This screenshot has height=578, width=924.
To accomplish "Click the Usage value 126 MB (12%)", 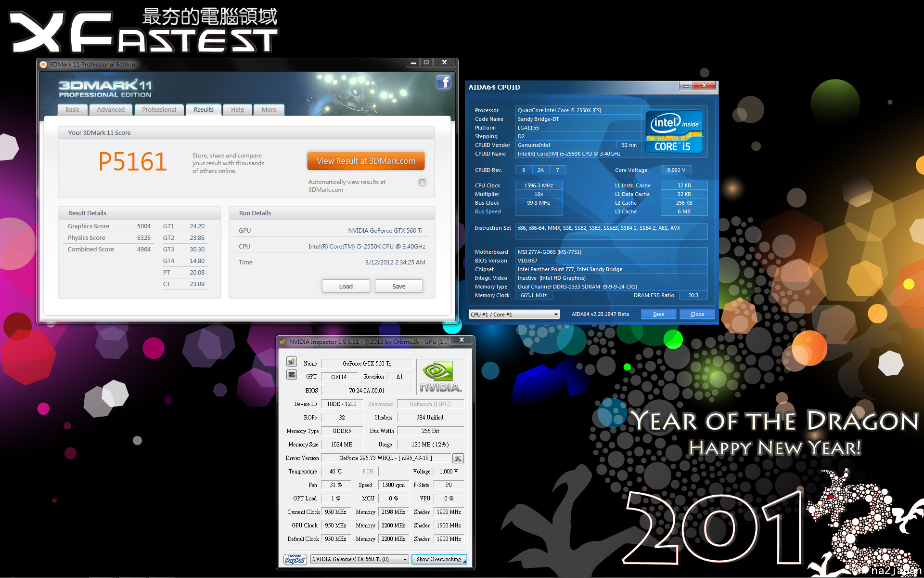I will point(430,445).
